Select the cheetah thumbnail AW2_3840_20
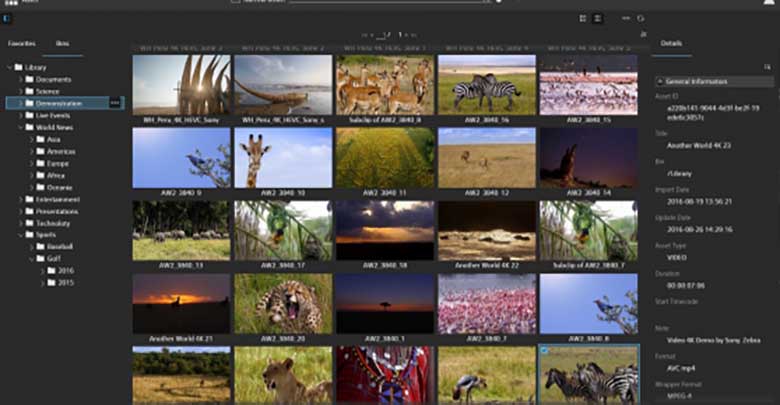780x405 pixels. tap(283, 303)
